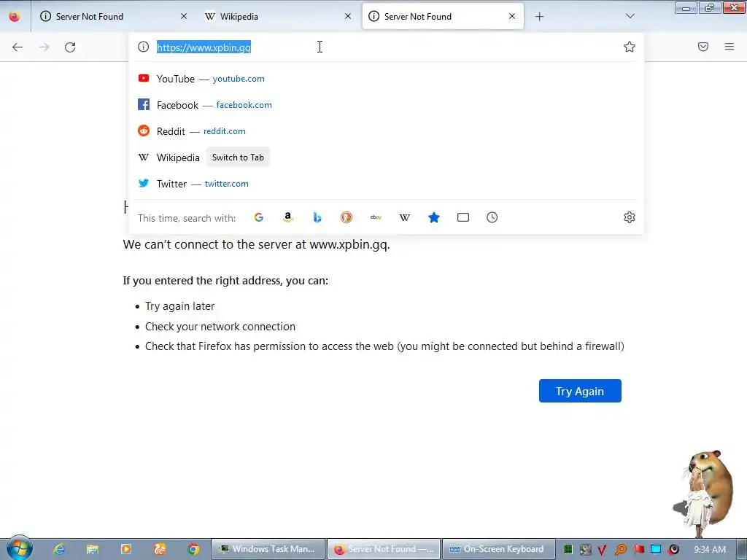The image size is (747, 560).
Task: Choose the Reddit suggestion
Action: [387, 131]
